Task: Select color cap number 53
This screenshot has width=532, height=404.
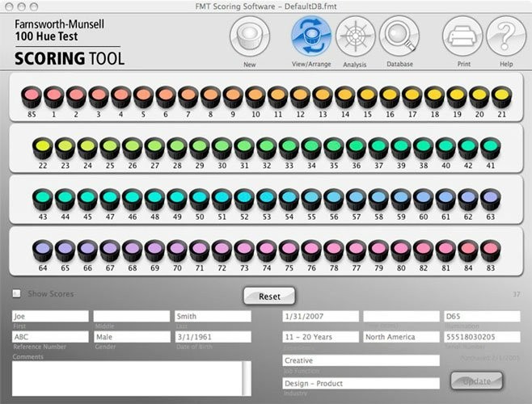Action: (x=267, y=200)
